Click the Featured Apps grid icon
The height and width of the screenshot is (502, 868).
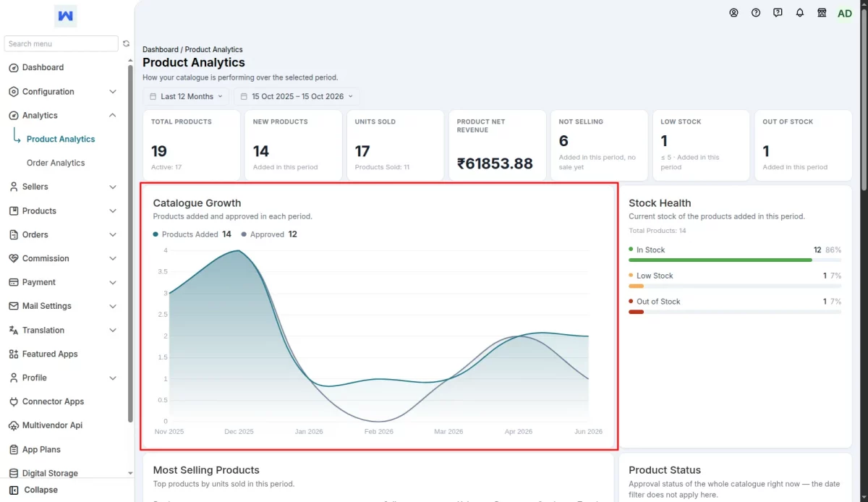coord(14,354)
